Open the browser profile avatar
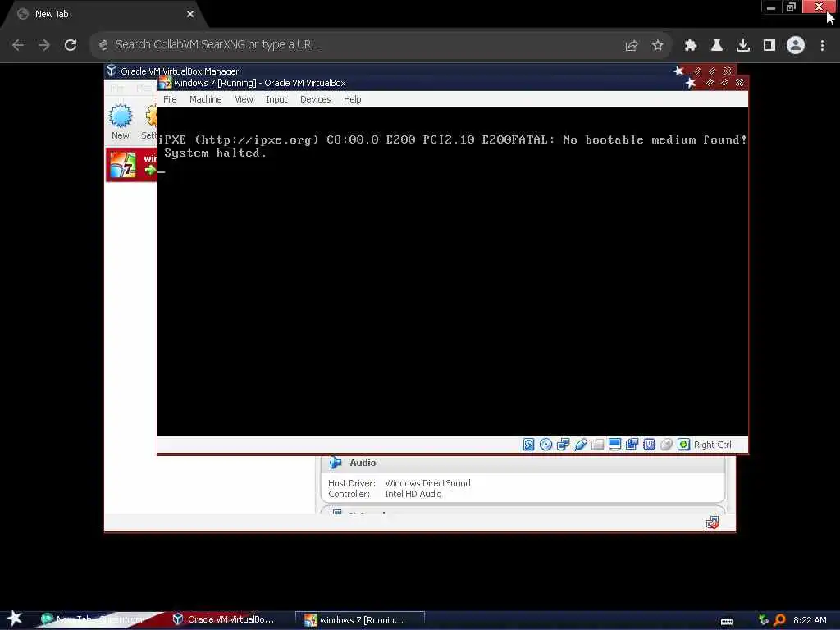 pos(796,45)
